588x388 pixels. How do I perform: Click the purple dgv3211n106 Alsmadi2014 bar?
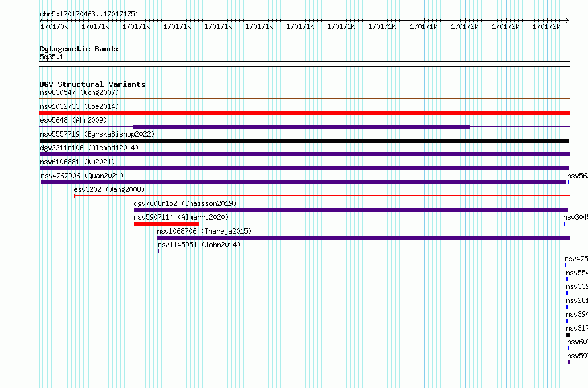(304, 154)
